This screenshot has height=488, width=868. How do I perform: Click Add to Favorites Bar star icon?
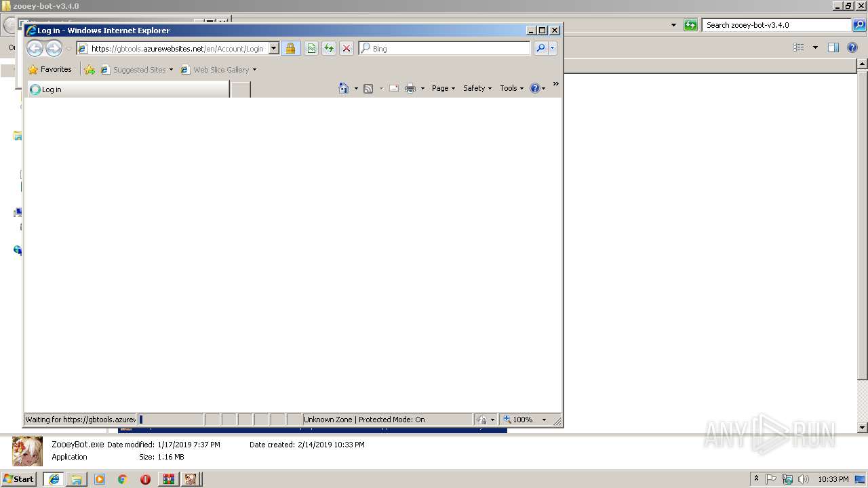90,69
